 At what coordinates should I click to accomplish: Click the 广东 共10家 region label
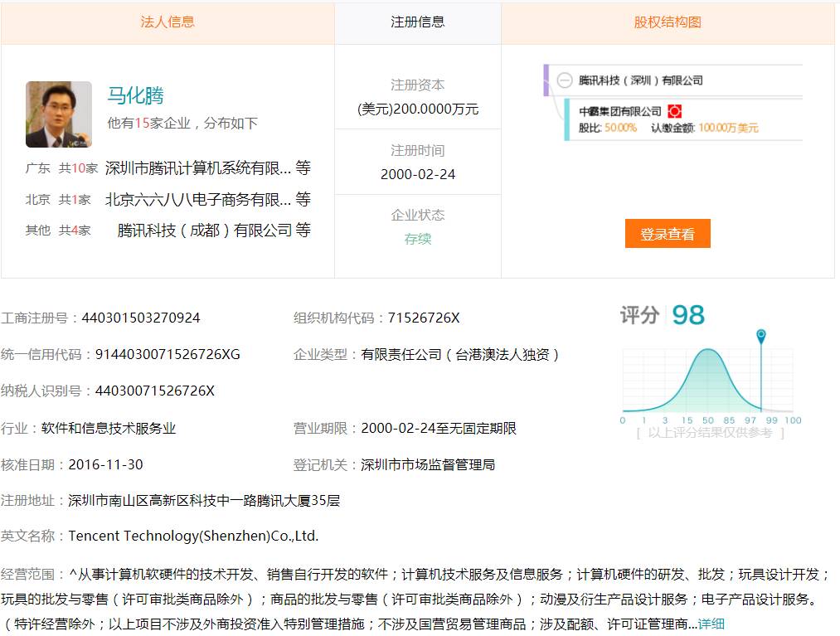tap(61, 169)
